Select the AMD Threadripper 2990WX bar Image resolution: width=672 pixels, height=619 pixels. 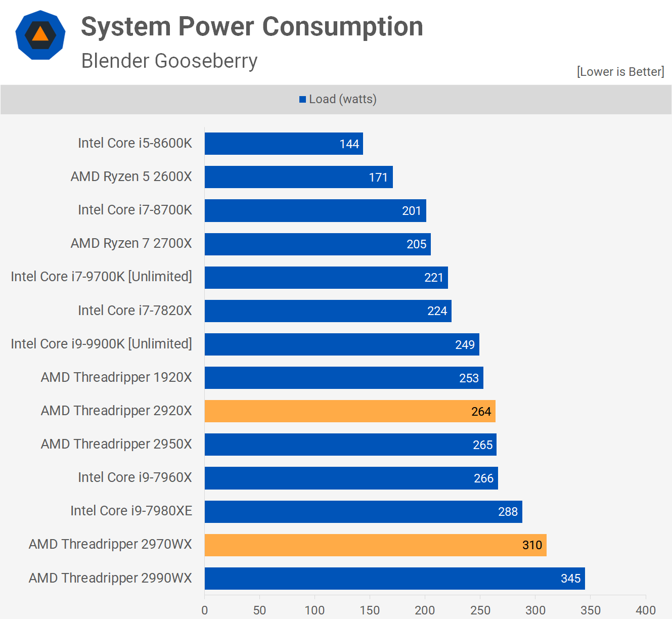[x=394, y=578]
